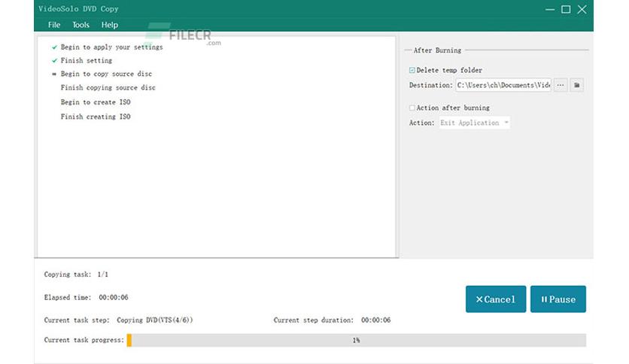This screenshot has width=629, height=364.
Task: Browse destination with the ellipsis button
Action: [x=561, y=85]
